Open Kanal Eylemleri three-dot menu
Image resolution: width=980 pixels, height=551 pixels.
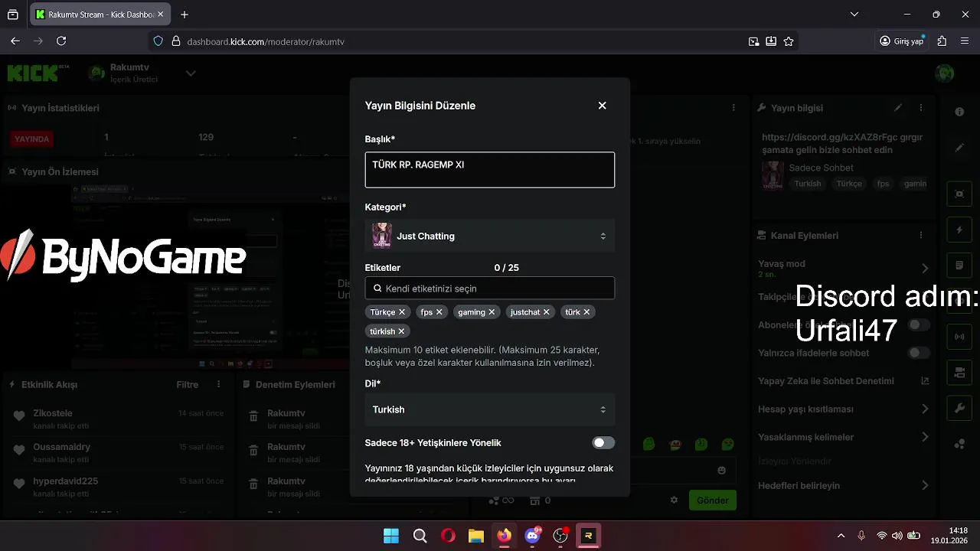point(921,236)
